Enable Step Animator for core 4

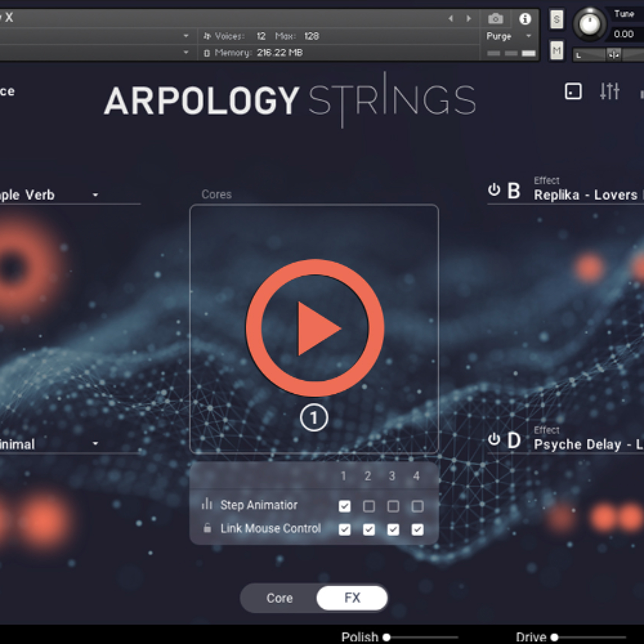[417, 506]
